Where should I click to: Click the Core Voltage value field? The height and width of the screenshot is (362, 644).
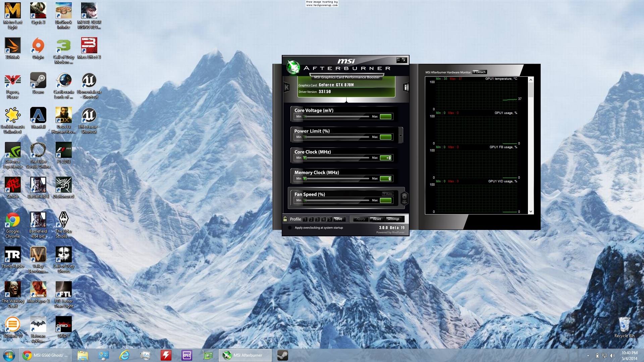coord(386,117)
